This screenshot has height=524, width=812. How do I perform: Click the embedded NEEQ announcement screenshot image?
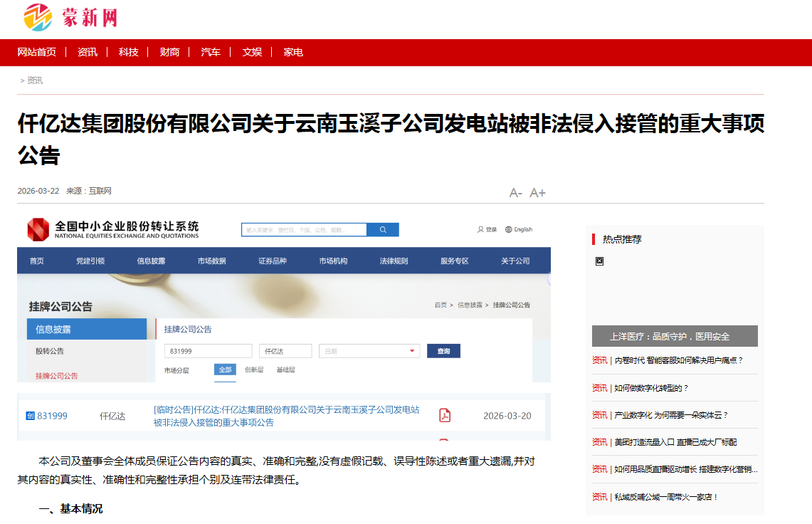click(x=284, y=327)
